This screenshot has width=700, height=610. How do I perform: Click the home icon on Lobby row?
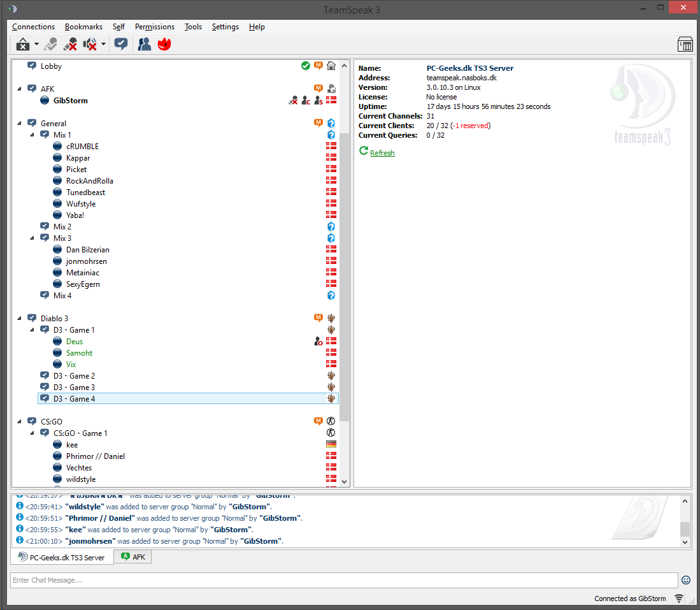pyautogui.click(x=331, y=66)
